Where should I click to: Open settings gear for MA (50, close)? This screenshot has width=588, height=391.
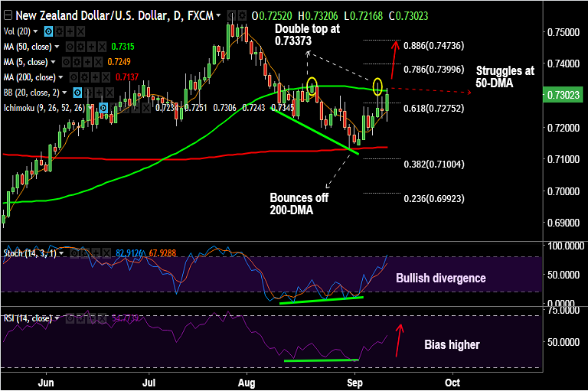pos(80,47)
